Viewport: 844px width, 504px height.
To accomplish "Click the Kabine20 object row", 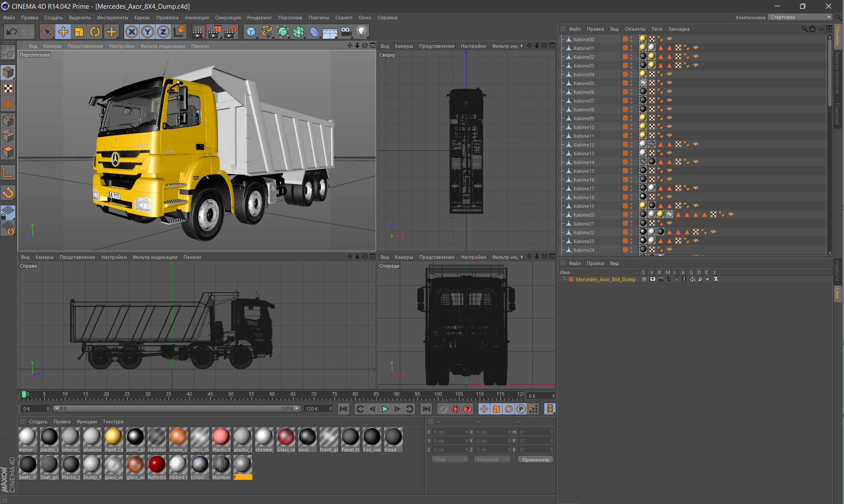I will (583, 215).
